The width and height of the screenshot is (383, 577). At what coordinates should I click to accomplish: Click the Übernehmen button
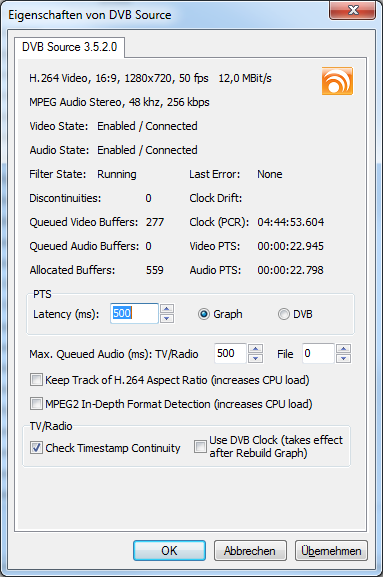click(x=331, y=551)
